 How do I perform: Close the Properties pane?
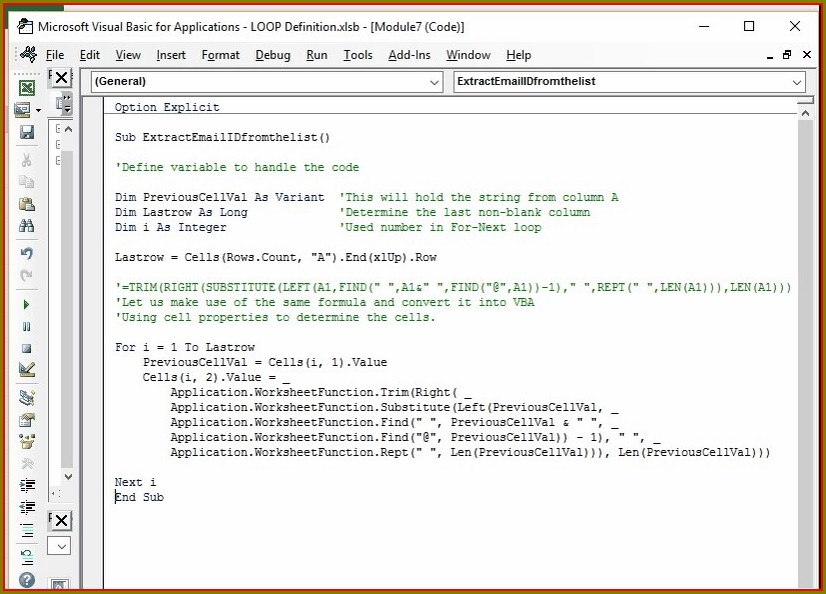61,520
